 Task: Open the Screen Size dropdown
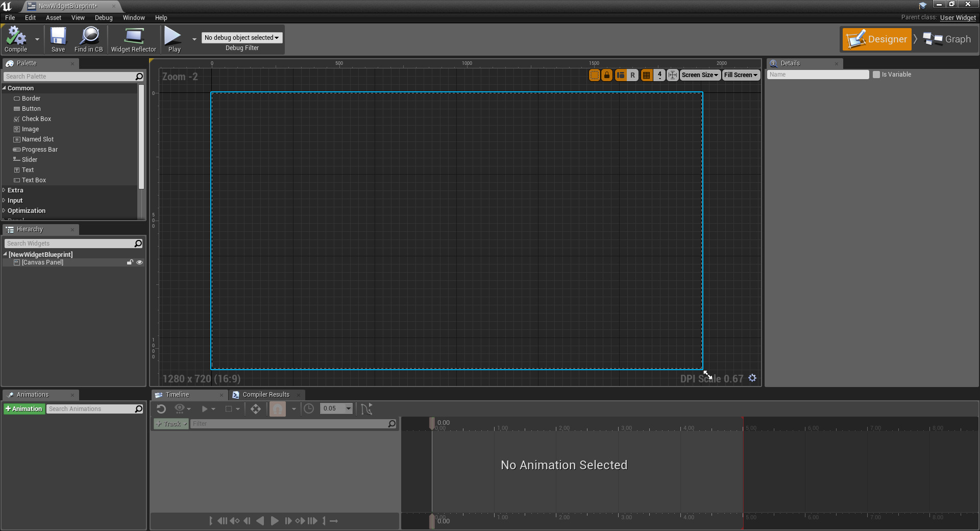coord(699,75)
